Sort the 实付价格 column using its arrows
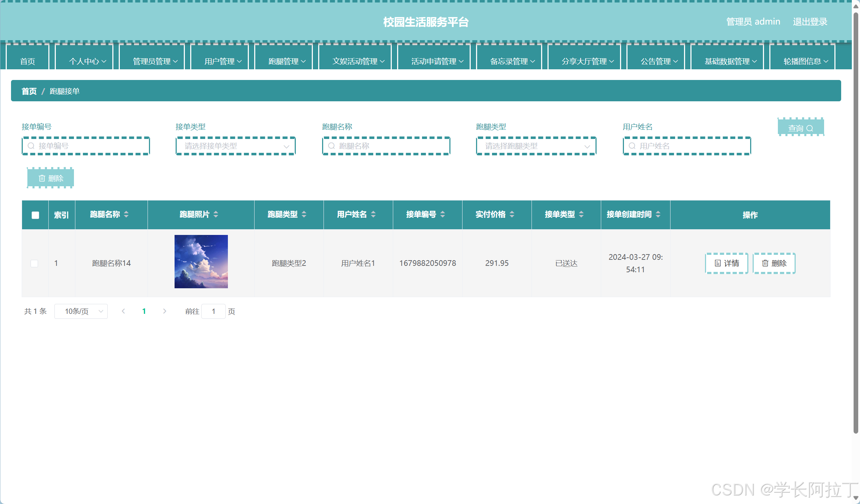860x504 pixels. coord(512,214)
